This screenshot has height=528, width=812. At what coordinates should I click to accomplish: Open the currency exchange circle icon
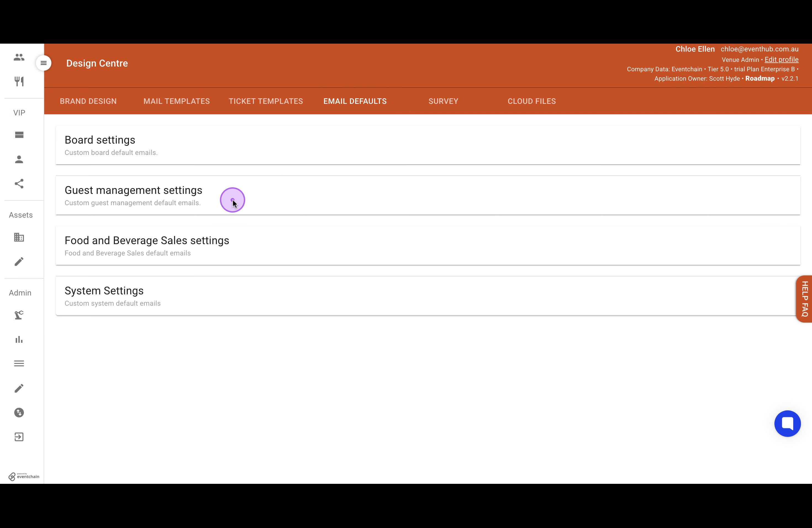(x=19, y=413)
